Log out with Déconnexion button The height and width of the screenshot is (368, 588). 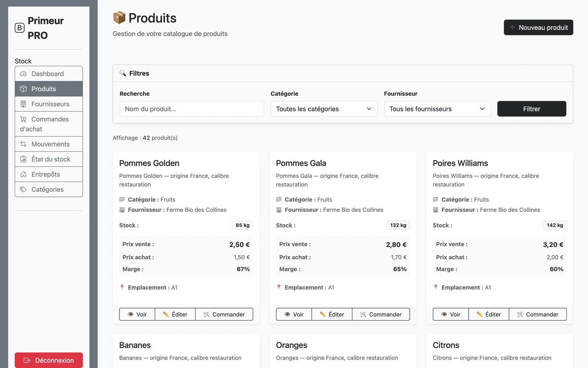(x=49, y=360)
